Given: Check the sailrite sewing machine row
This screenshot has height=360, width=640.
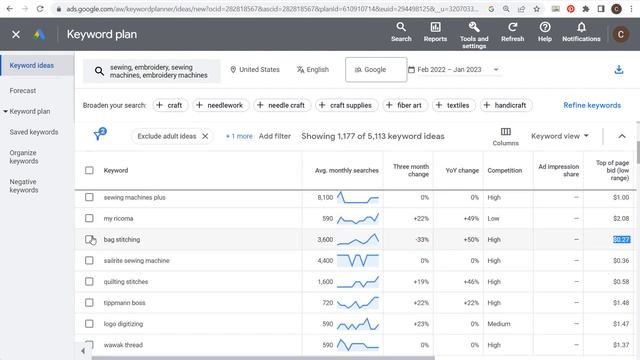Looking at the screenshot, I should click(89, 260).
